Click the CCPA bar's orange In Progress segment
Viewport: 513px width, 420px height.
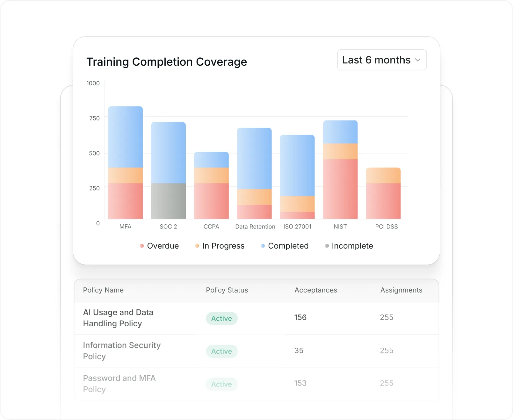(211, 175)
